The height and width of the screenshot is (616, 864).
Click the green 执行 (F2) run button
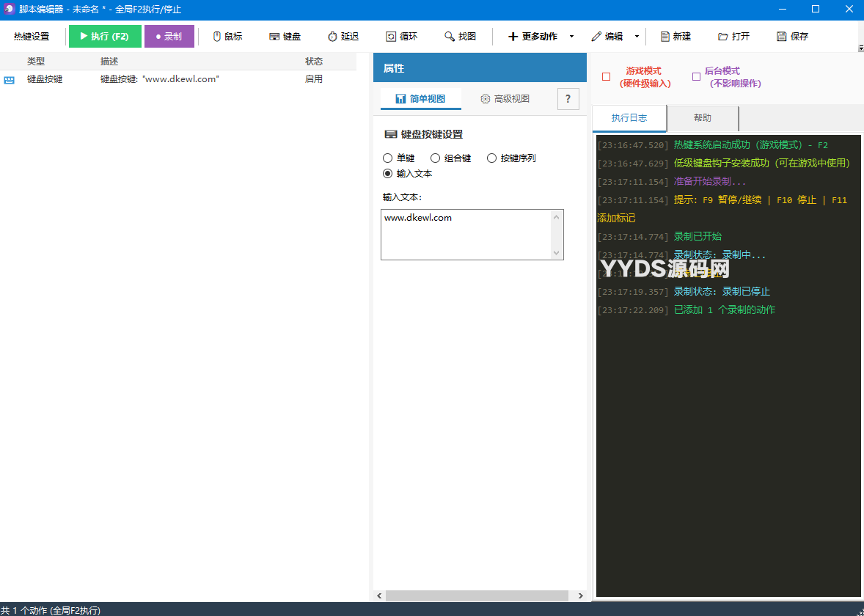(x=105, y=37)
